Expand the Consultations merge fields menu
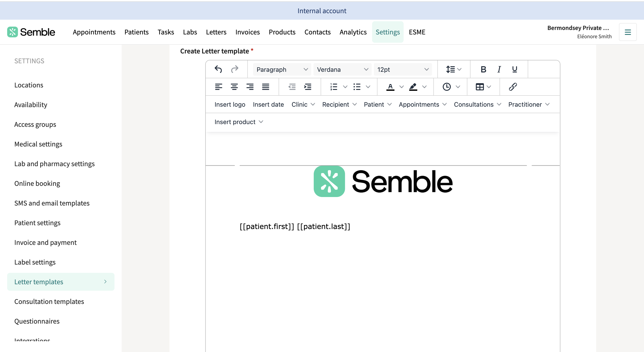Image resolution: width=644 pixels, height=352 pixels. click(477, 104)
